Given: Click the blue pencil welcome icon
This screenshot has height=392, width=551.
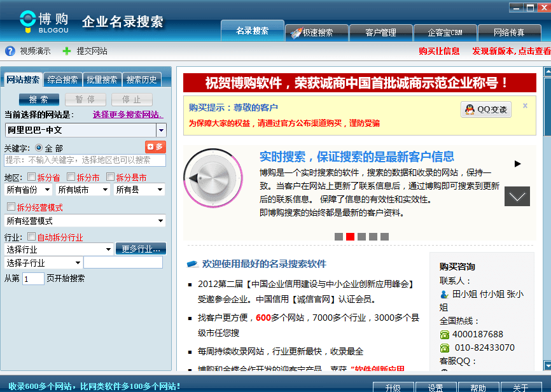Looking at the screenshot, I should (x=192, y=264).
